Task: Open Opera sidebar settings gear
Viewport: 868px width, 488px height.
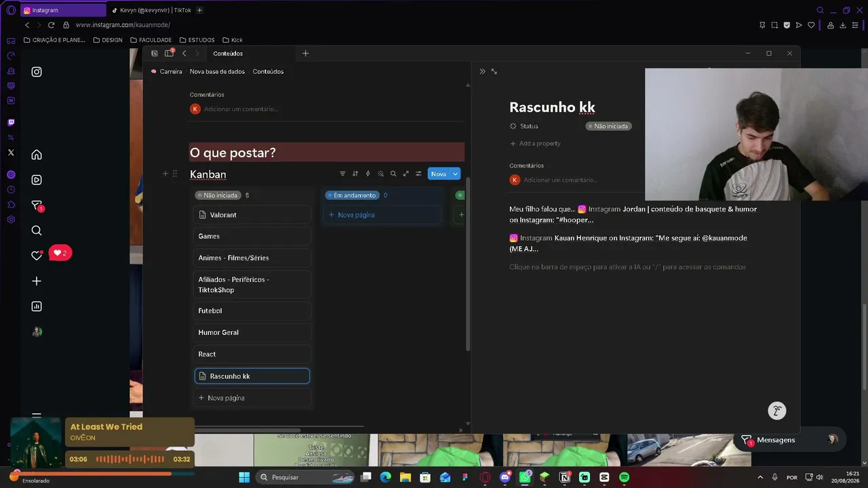Action: [x=11, y=220]
